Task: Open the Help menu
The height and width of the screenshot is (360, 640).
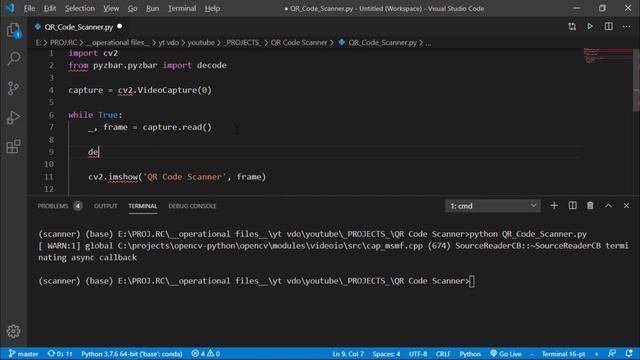Action: coord(212,8)
